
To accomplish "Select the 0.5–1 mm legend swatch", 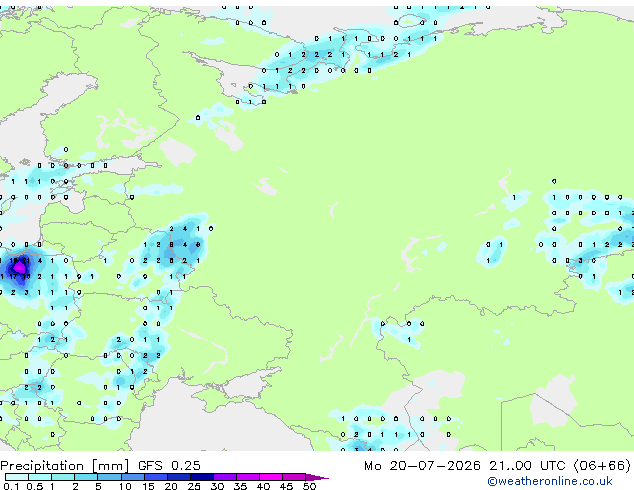I will (40, 477).
